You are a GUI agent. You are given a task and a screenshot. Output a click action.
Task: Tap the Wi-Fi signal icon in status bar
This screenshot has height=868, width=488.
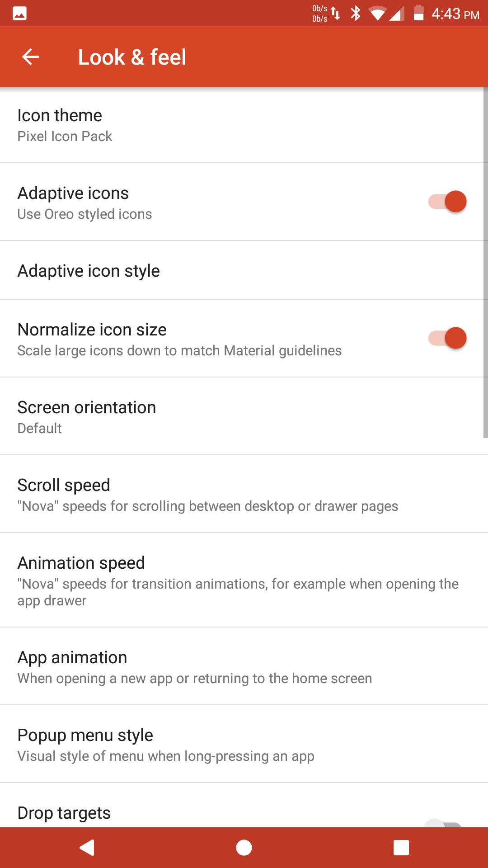(x=377, y=14)
